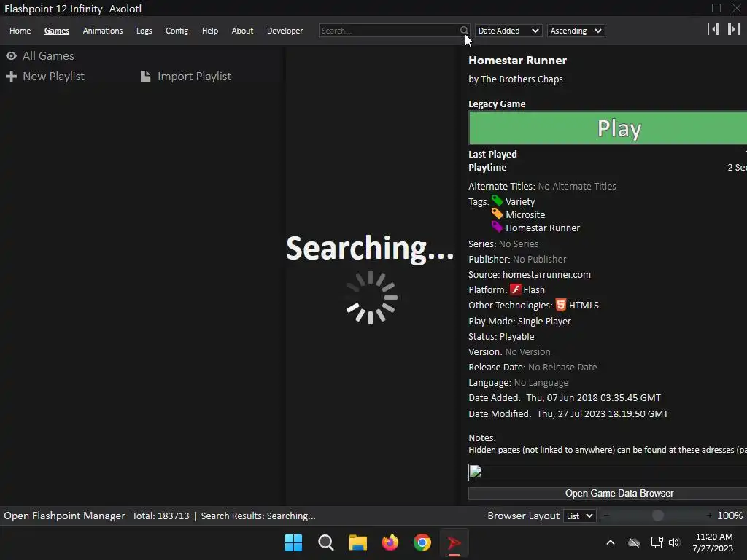Viewport: 747px width, 560px height.
Task: Click the New Playlist plus icon
Action: 12,76
